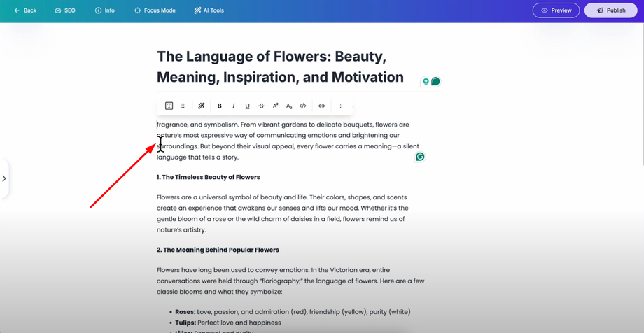Apply inline code formatting
This screenshot has height=333, width=644.
pos(303,106)
